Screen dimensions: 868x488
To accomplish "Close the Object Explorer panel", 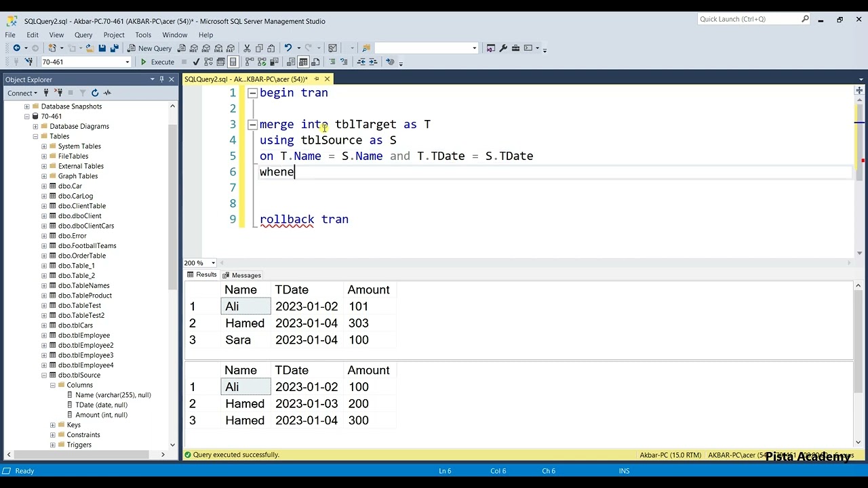I will (172, 79).
